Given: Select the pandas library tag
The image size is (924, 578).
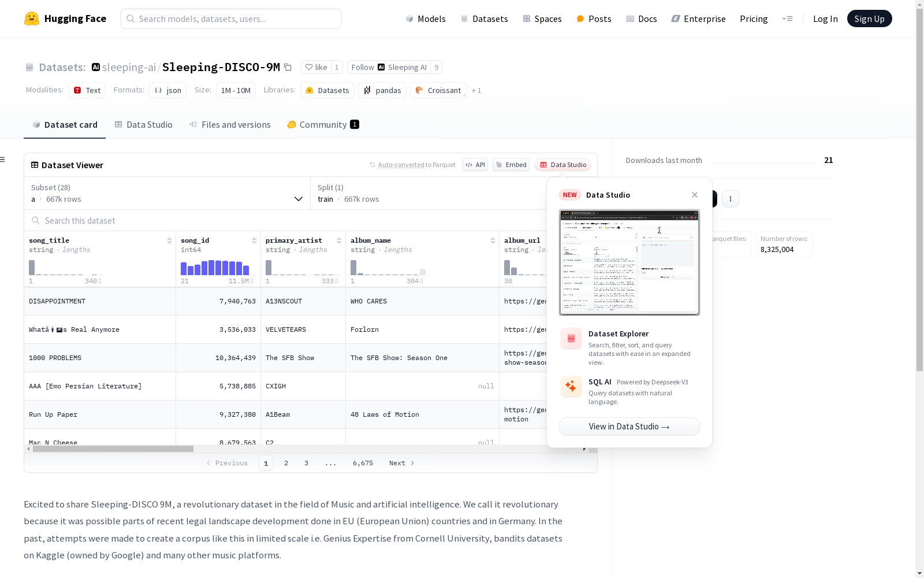Looking at the screenshot, I should pyautogui.click(x=382, y=90).
